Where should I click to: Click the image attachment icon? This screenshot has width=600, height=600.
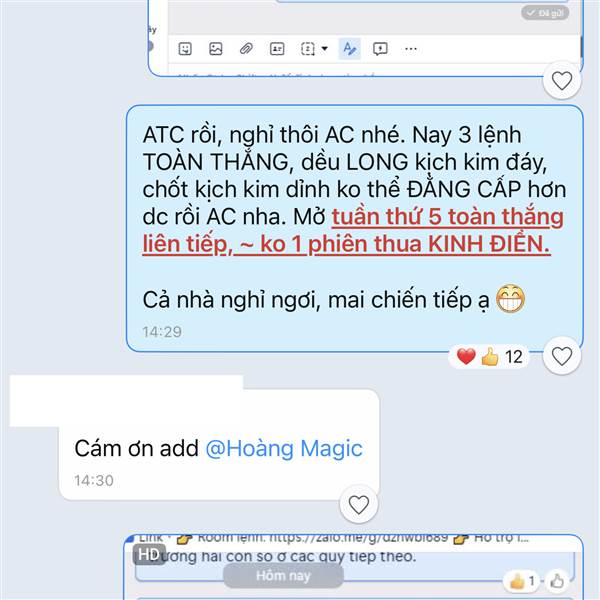[x=215, y=49]
